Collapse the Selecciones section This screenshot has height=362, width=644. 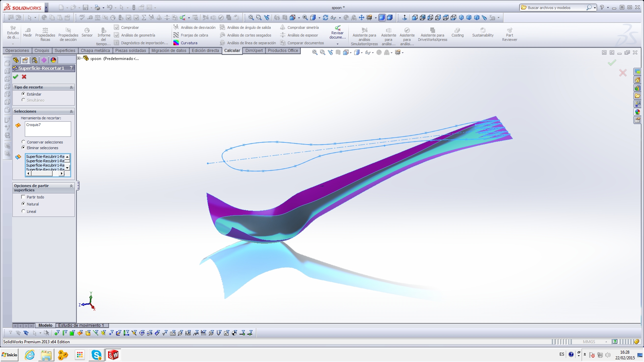point(71,111)
